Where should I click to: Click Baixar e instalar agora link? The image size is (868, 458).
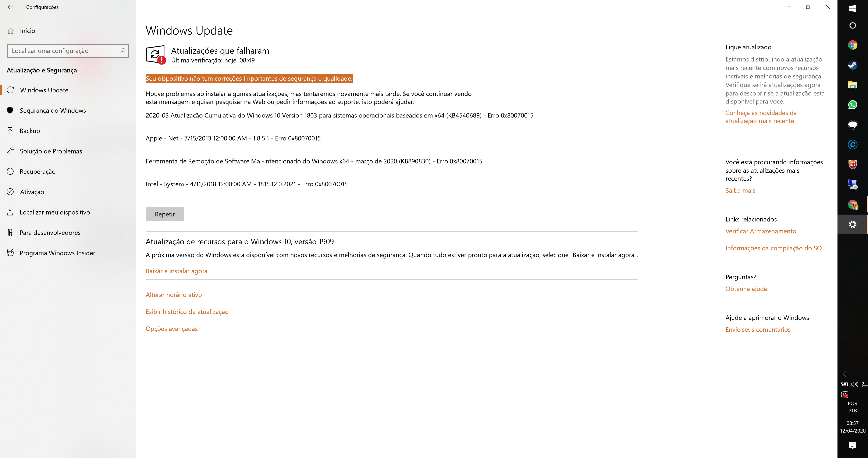coord(176,271)
